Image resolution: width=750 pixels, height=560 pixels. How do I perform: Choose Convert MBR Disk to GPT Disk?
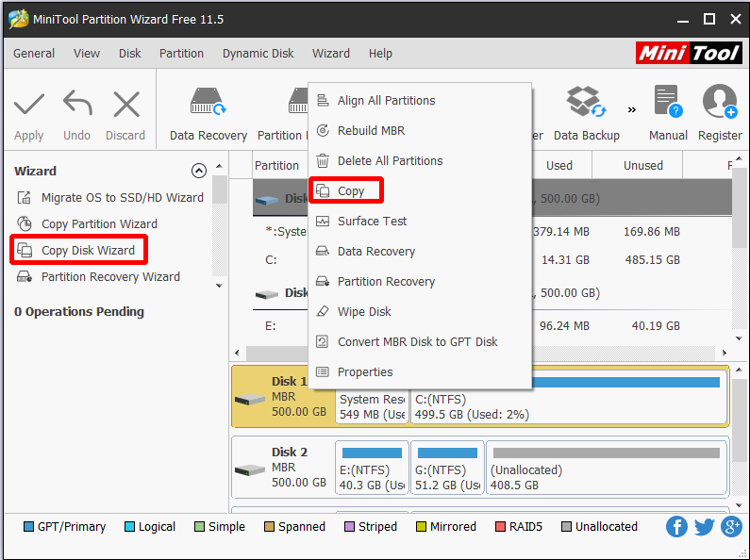click(x=420, y=341)
